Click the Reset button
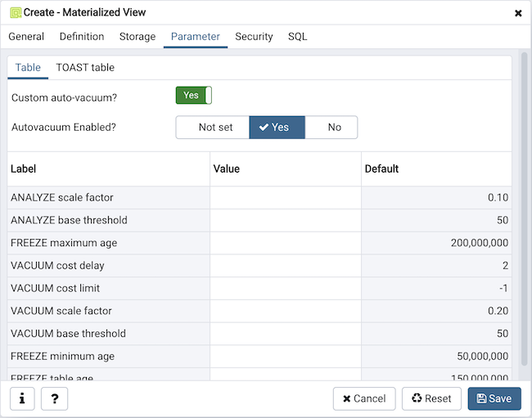Screen dimensions: 532x418 431,398
